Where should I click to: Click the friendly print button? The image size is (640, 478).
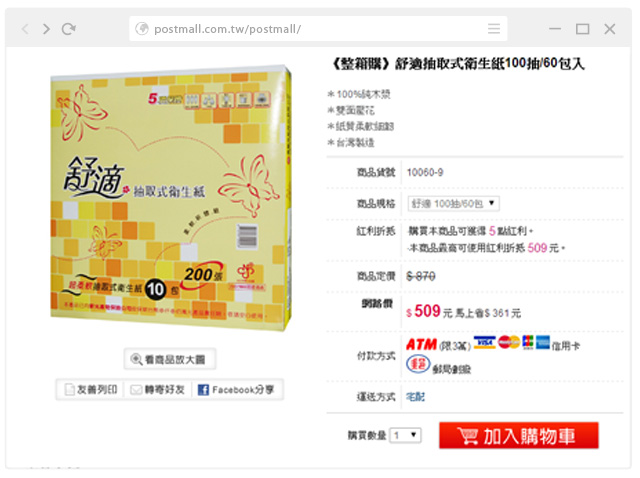(91, 389)
